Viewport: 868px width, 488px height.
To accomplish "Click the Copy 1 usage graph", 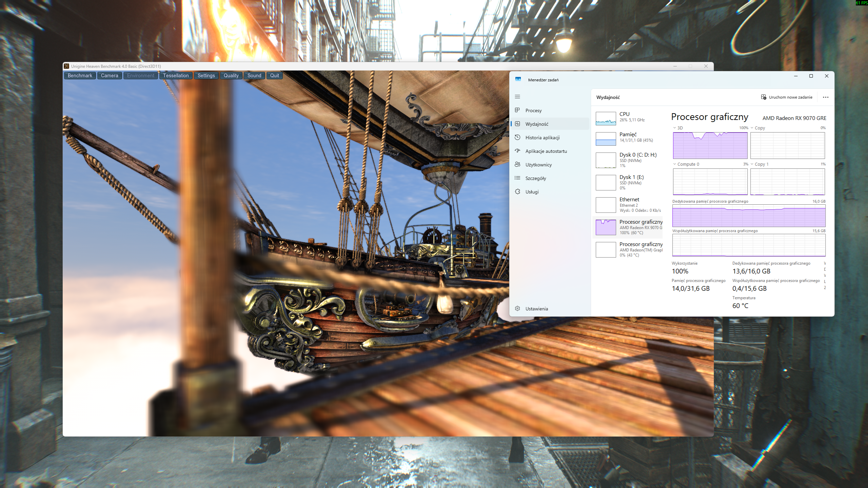I will pyautogui.click(x=788, y=182).
